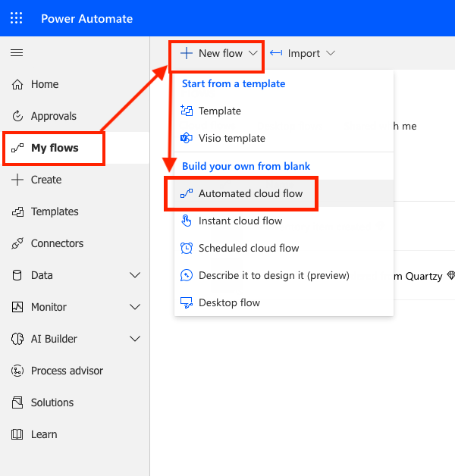Viewport: 455px width, 476px height.
Task: Click the New flow plus icon
Action: [x=187, y=53]
